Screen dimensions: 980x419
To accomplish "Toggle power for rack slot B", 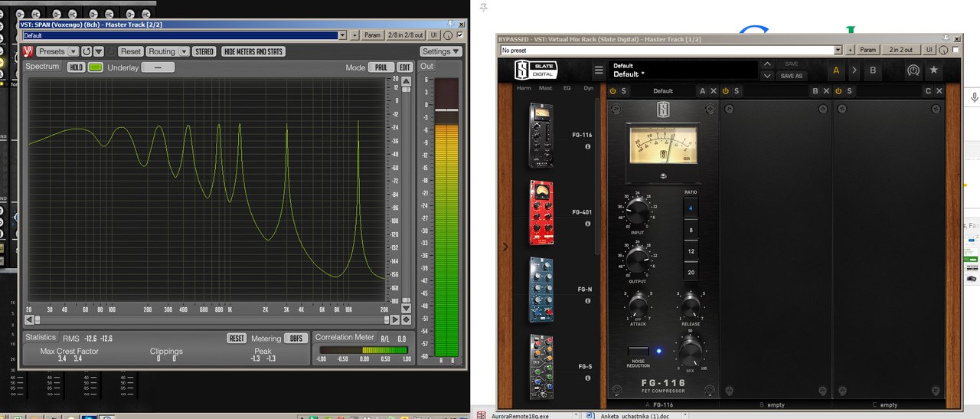I will 725,91.
